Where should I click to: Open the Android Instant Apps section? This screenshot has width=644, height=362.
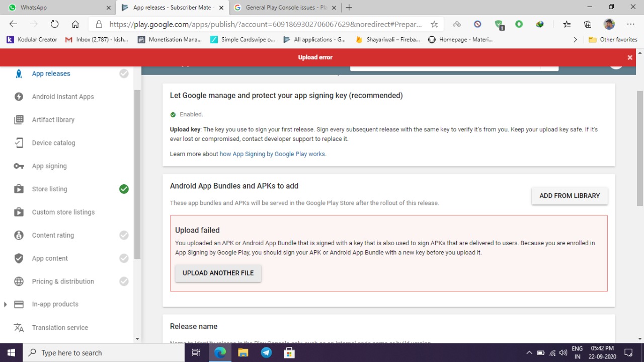click(x=62, y=96)
